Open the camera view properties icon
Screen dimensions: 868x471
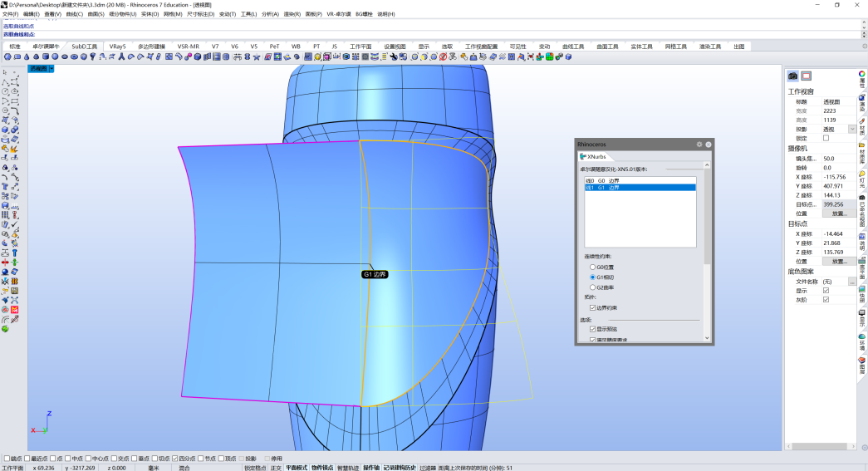pyautogui.click(x=792, y=76)
